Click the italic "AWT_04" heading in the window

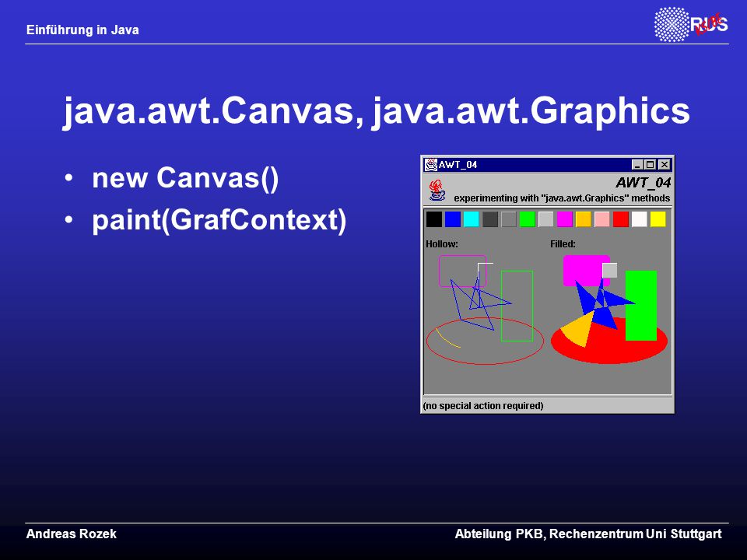(x=644, y=183)
